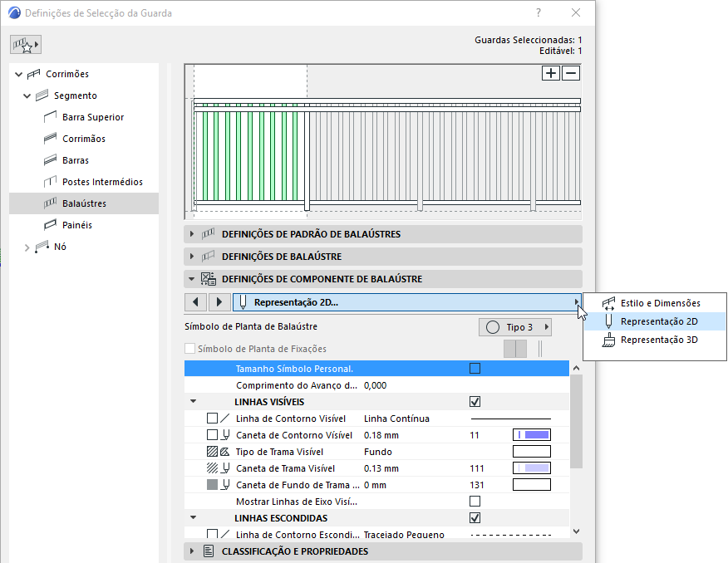This screenshot has width=728, height=563.
Task: Toggle the Tamanho Símbolo Personal checkbox
Action: coord(475,369)
